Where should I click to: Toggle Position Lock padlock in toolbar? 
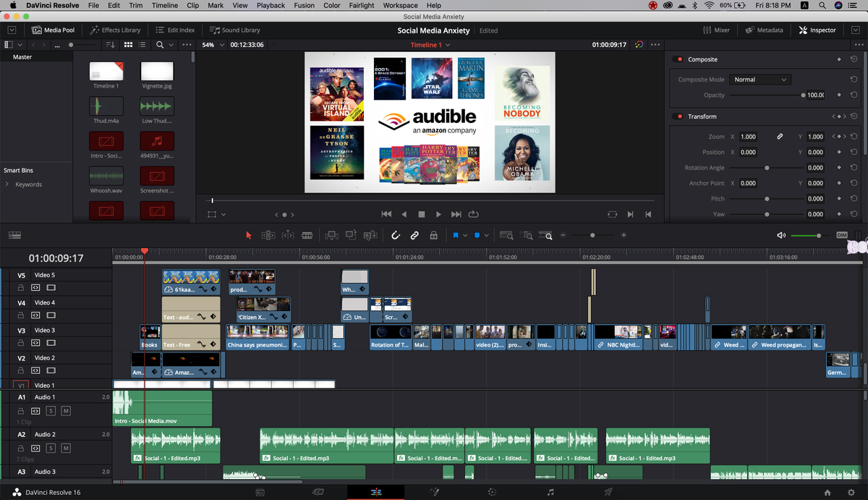click(x=433, y=235)
